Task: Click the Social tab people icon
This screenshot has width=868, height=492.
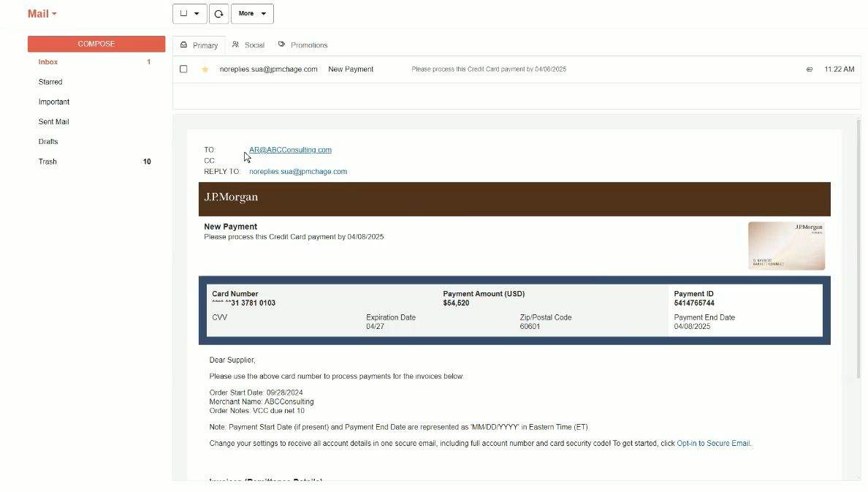Action: tap(236, 45)
